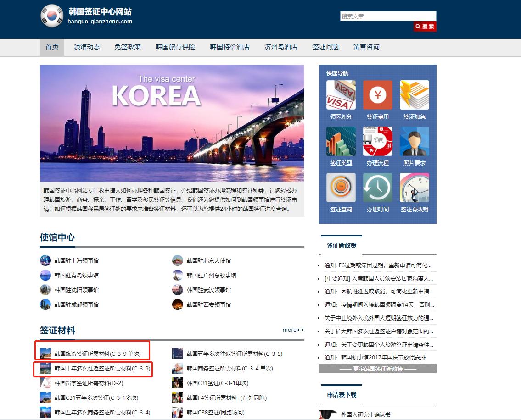This screenshot has height=420, width=521.
Task: Click the Korean flag site logo
Action: pos(52,15)
